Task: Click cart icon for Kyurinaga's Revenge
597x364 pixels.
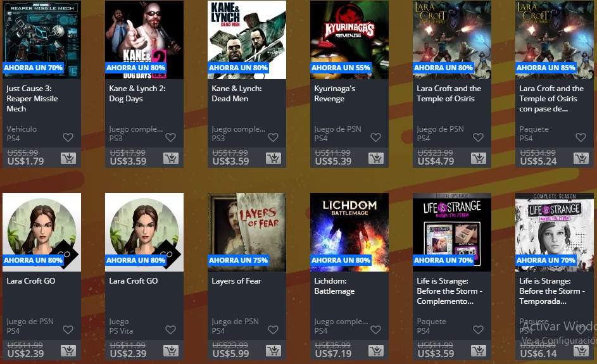Action: pos(376,158)
